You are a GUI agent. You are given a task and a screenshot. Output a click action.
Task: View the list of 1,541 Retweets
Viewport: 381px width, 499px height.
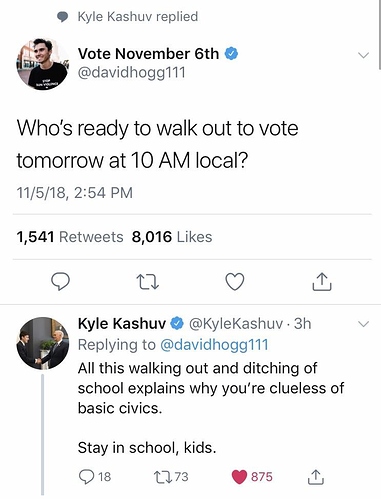(70, 237)
